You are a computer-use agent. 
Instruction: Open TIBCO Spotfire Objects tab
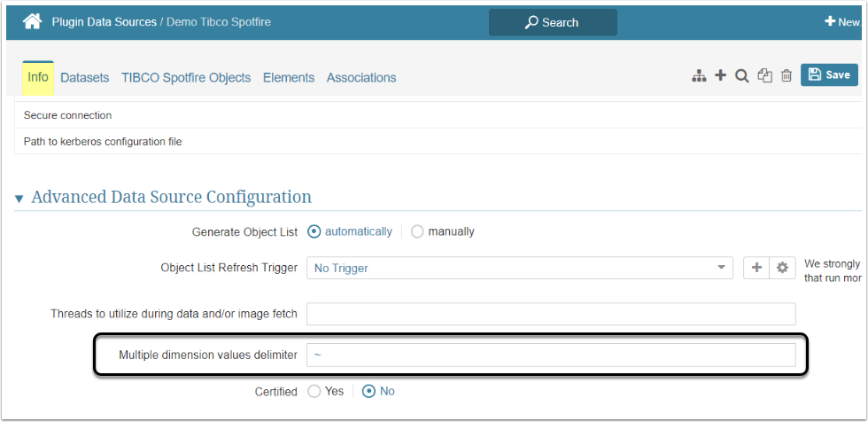coord(186,78)
